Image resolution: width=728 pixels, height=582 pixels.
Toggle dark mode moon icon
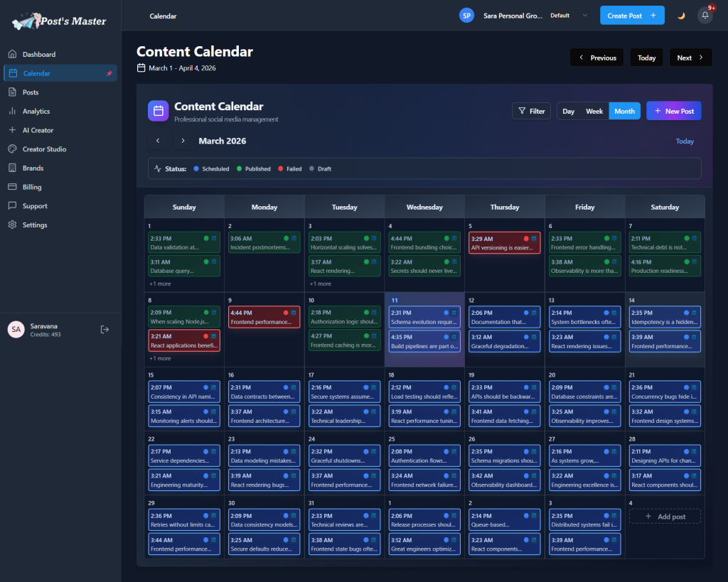680,16
